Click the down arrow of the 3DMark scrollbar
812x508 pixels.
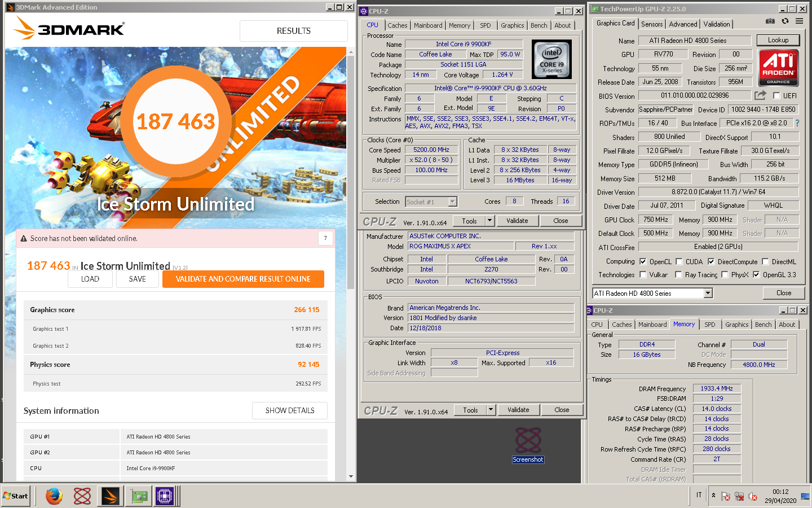[x=351, y=476]
